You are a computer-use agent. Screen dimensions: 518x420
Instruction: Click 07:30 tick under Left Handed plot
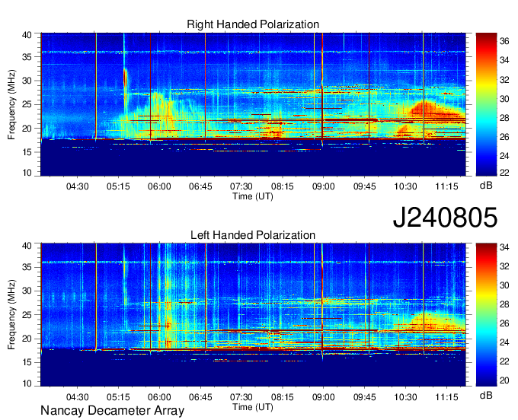tap(241, 397)
